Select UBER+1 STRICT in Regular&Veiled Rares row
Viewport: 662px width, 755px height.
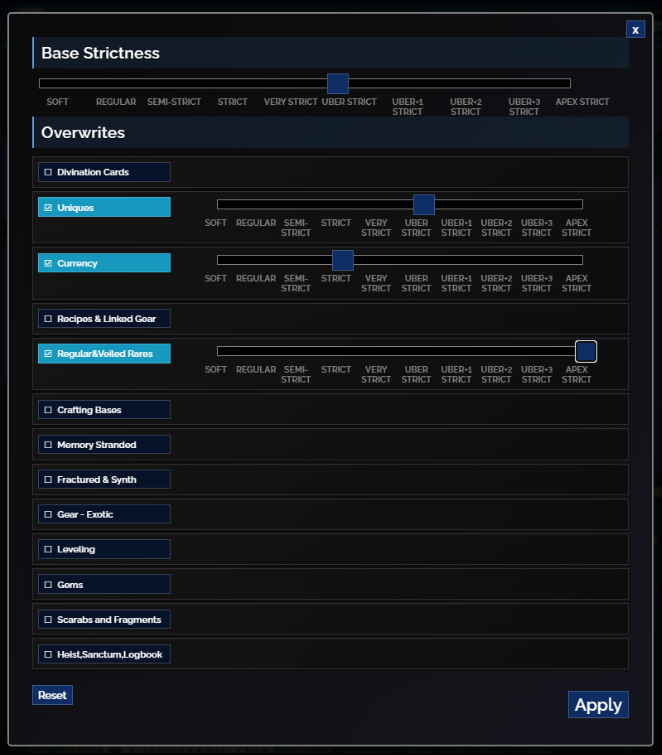click(456, 374)
